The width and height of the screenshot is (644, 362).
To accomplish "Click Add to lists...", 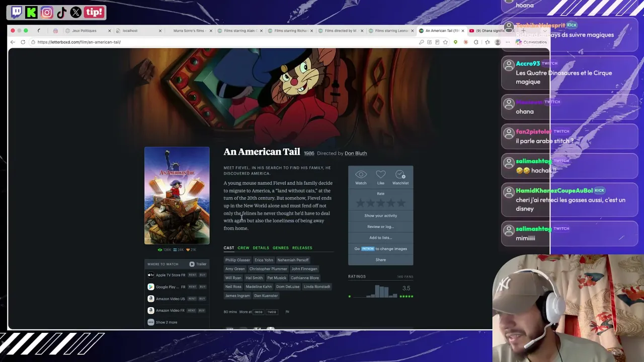I will (x=381, y=238).
